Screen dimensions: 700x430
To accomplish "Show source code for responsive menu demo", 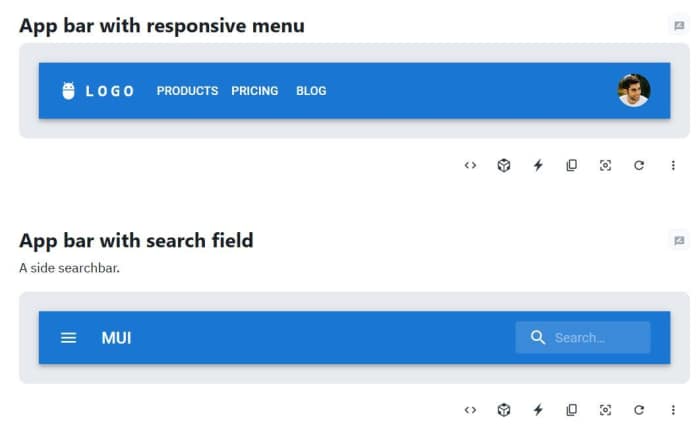I will pyautogui.click(x=470, y=165).
